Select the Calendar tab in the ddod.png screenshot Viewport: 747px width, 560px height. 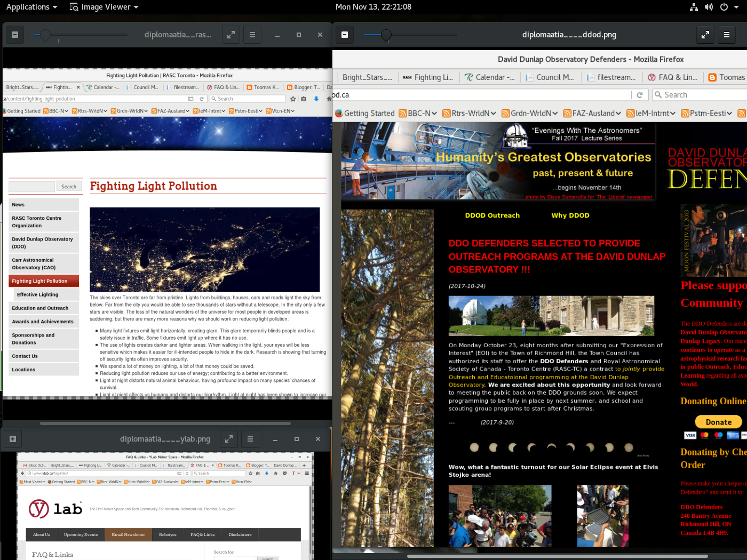click(x=490, y=77)
